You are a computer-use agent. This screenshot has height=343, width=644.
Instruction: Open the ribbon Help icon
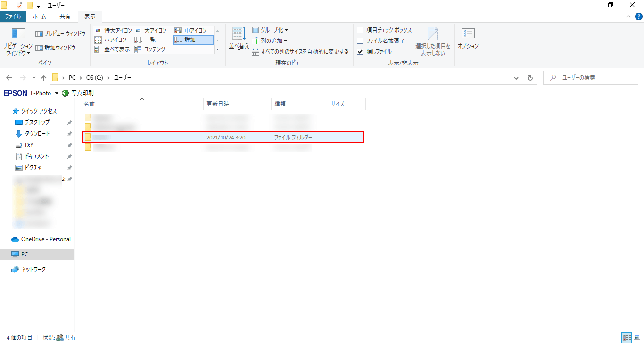[638, 16]
